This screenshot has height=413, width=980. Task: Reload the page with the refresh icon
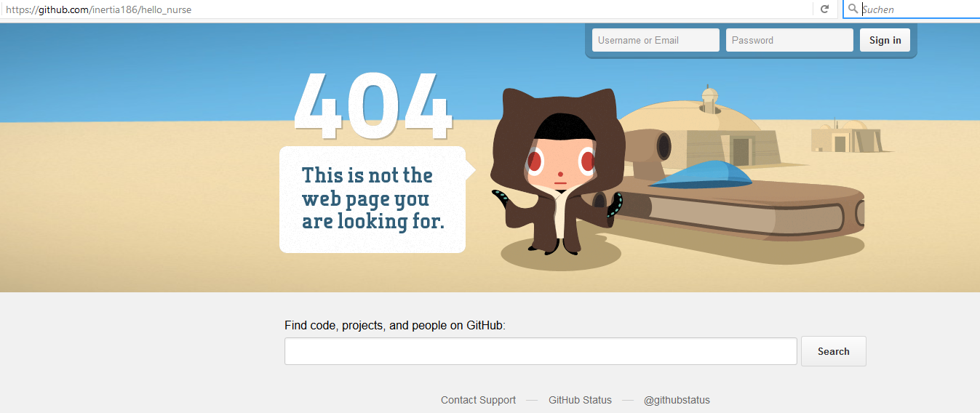(824, 9)
